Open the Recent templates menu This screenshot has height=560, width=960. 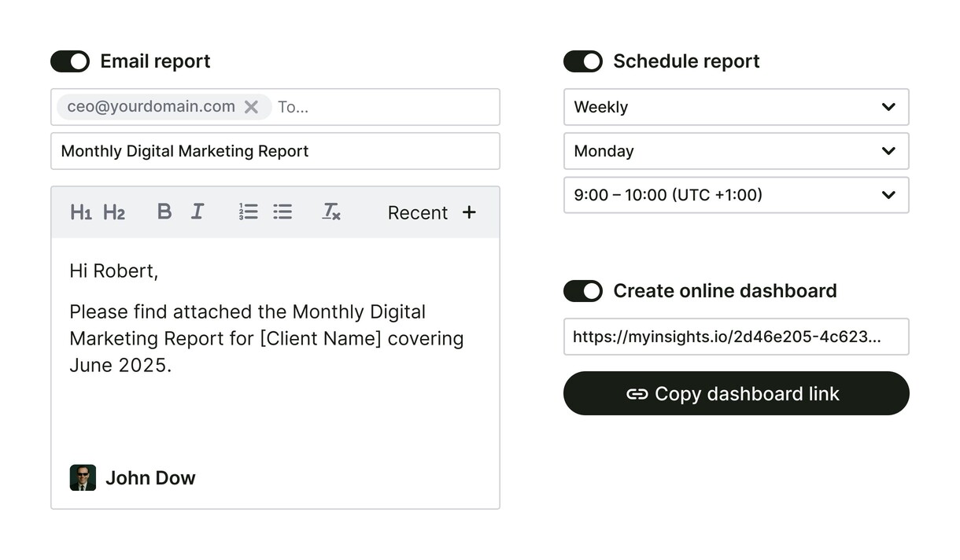pos(418,212)
